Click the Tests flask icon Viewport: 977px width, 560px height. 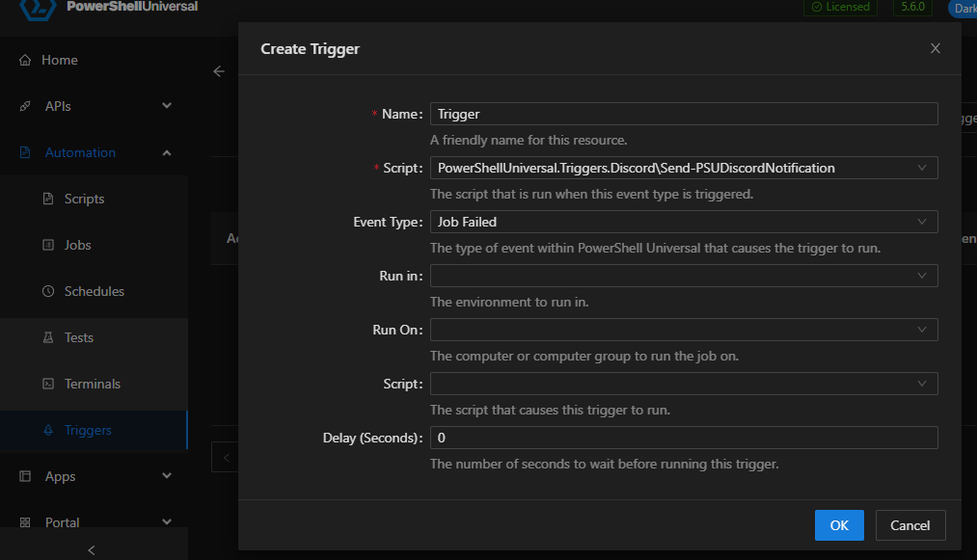click(48, 337)
